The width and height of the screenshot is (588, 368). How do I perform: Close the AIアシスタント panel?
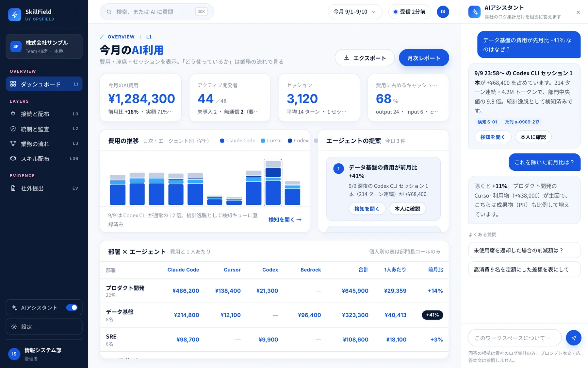pos(578,12)
